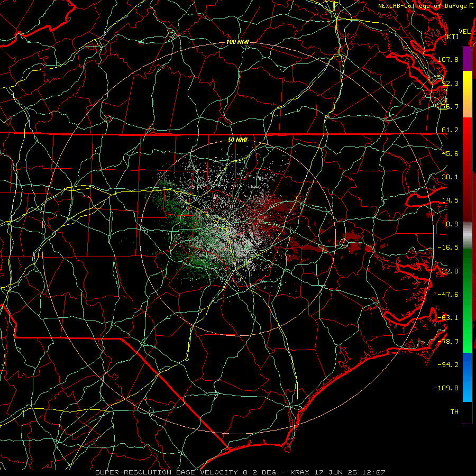This screenshot has width=476, height=476.
Task: Click the -94.2 velocity scale value
Action: (448, 365)
